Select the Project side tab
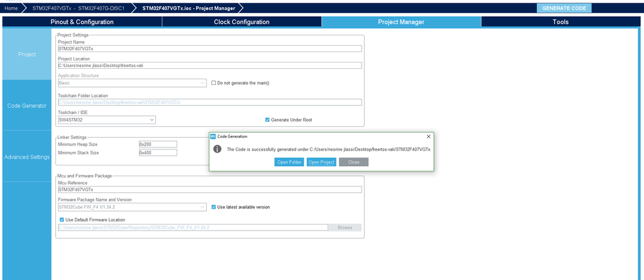The height and width of the screenshot is (280, 644). (27, 55)
